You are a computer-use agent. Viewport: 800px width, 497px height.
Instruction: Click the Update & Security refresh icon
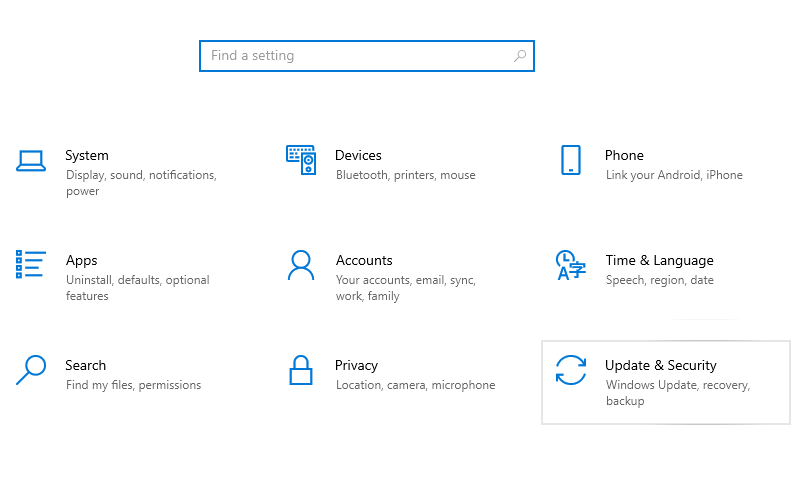(x=570, y=370)
